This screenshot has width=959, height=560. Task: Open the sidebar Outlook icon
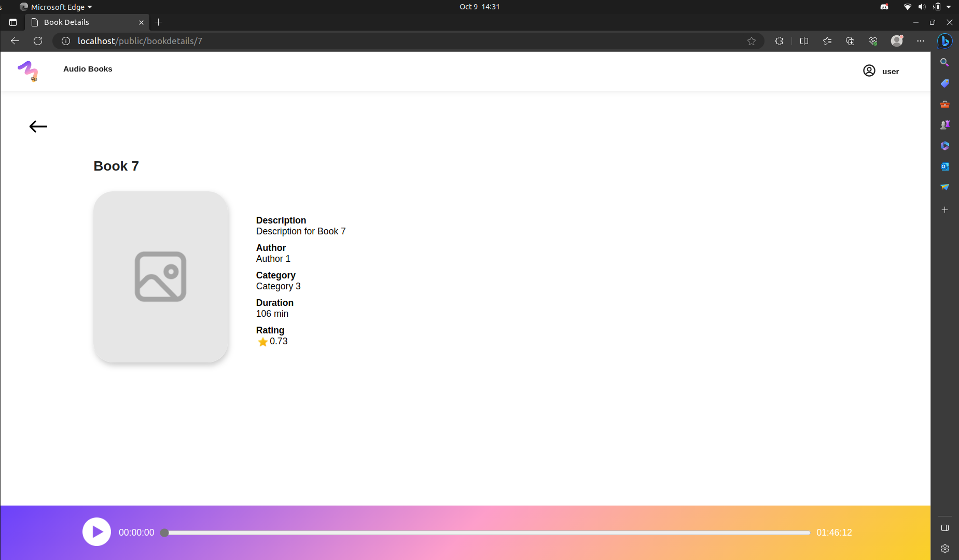tap(945, 166)
